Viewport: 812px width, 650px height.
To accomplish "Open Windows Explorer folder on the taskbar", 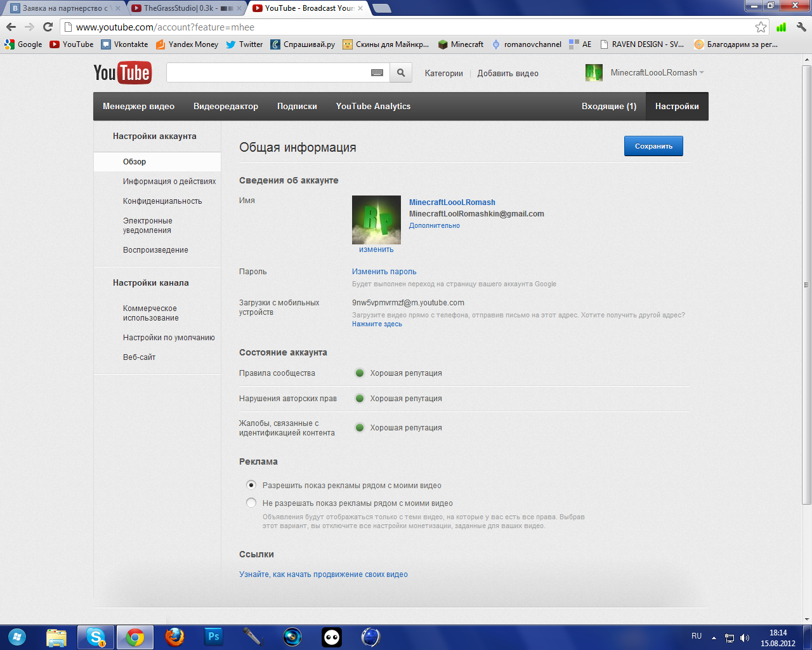I will [x=56, y=637].
